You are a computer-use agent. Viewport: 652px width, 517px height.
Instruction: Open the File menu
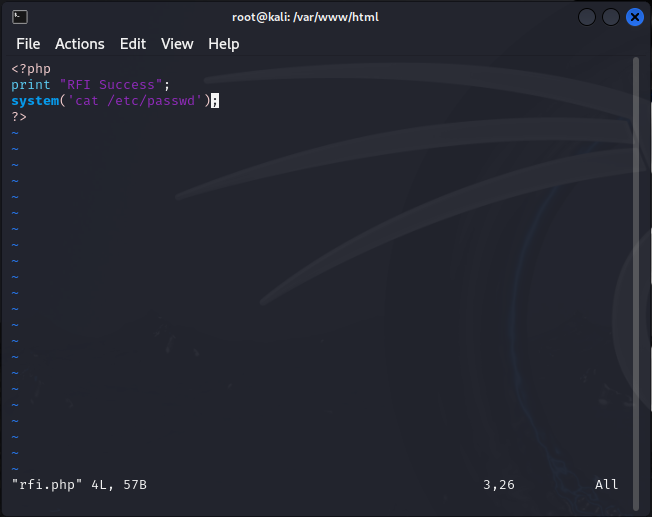click(28, 44)
